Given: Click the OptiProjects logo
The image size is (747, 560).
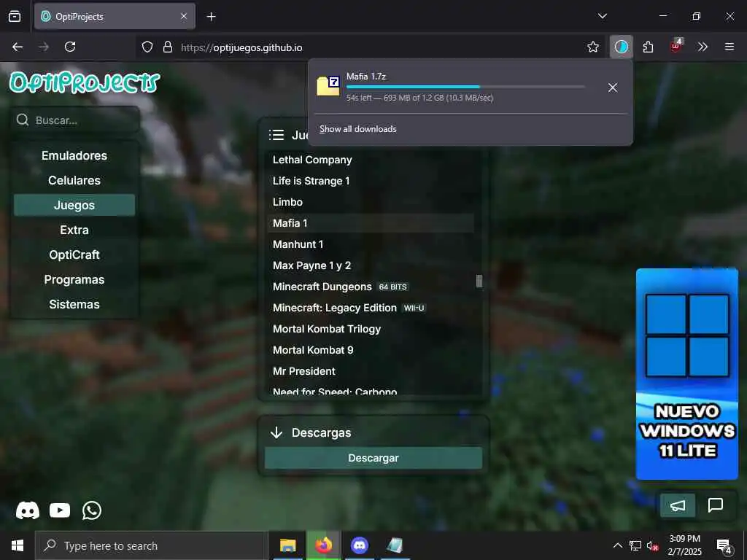Looking at the screenshot, I should tap(85, 82).
